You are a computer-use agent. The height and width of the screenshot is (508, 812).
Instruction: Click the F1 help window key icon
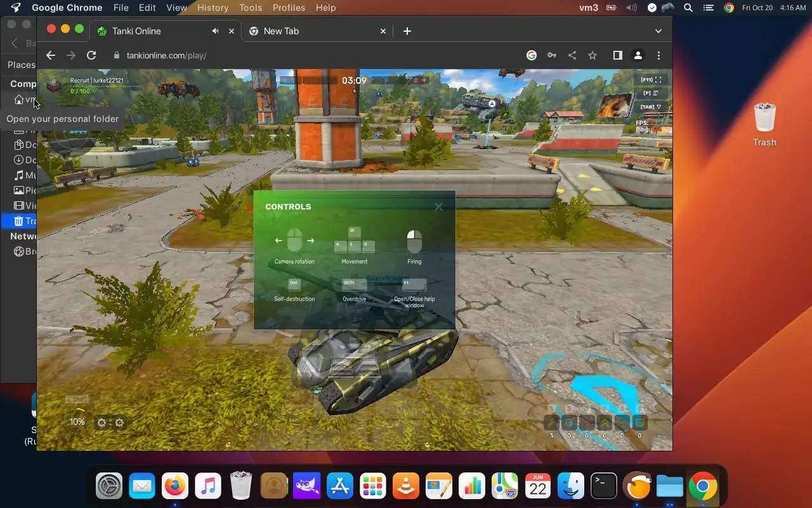[414, 284]
